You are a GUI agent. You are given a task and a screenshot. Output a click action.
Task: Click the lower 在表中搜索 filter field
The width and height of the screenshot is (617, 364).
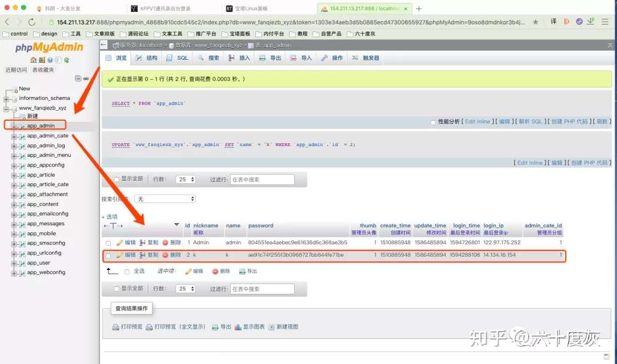click(x=262, y=289)
